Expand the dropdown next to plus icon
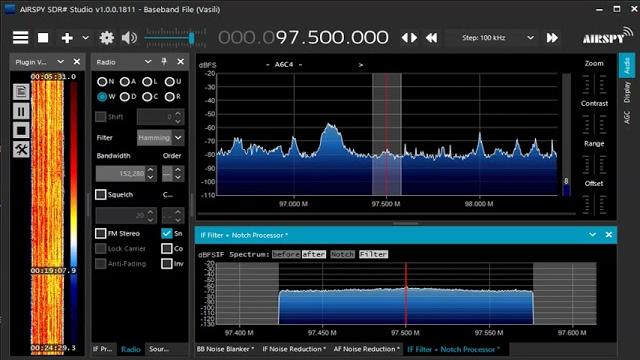 (85, 38)
